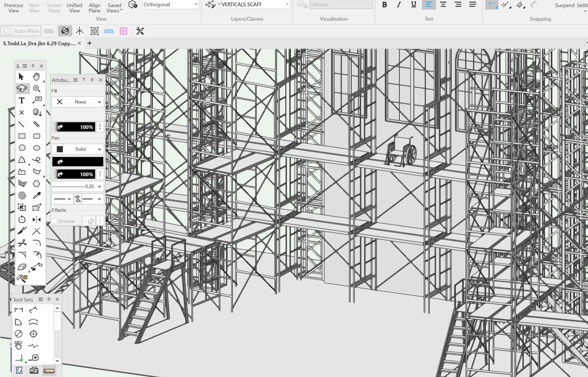The image size is (588, 377).
Task: Pick the Rectangle tool
Action: [x=22, y=136]
